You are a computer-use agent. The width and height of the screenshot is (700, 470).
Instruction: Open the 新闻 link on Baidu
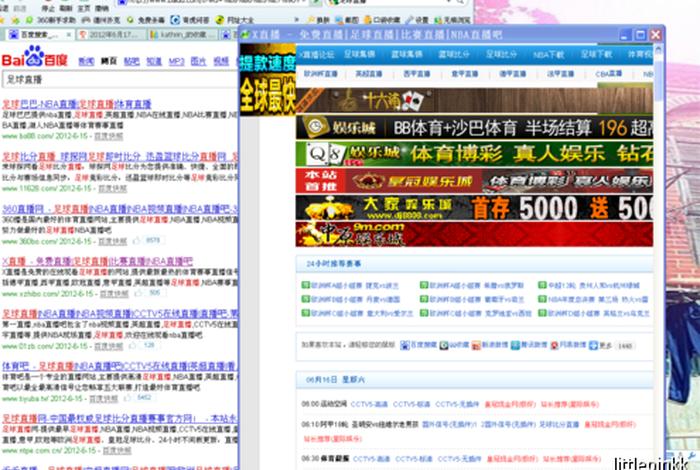86,61
